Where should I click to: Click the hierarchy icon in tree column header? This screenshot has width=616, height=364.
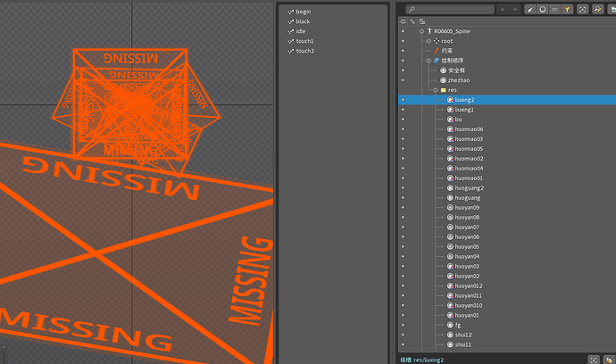coord(422,21)
